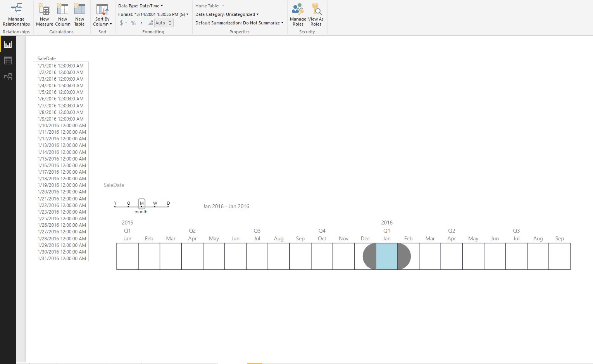This screenshot has height=364, width=593.
Task: Set timeline granularity to Day (D)
Action: 168,204
